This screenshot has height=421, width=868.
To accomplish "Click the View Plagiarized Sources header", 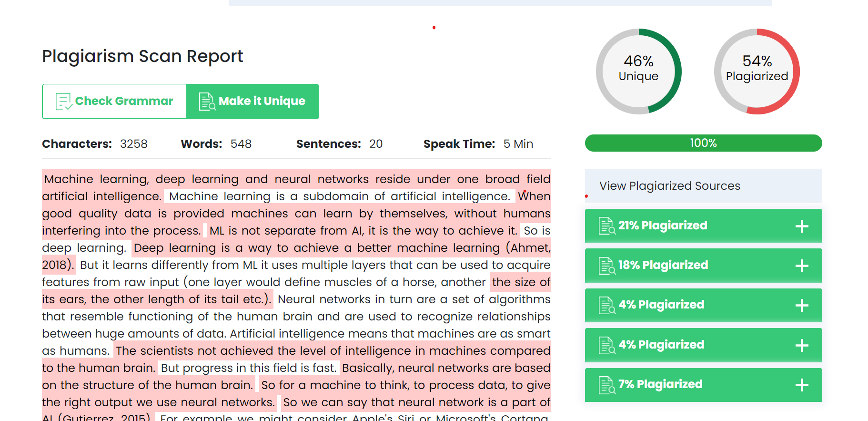I will 703,186.
